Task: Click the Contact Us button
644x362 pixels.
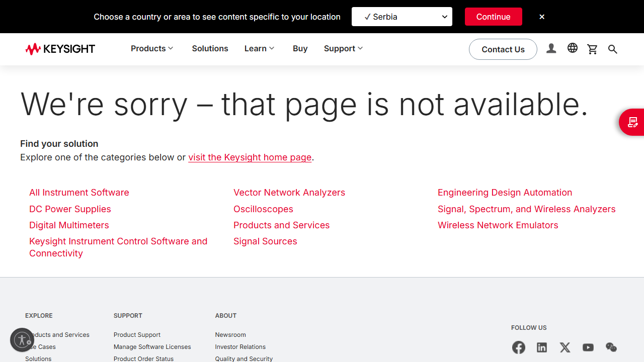Action: coord(503,49)
